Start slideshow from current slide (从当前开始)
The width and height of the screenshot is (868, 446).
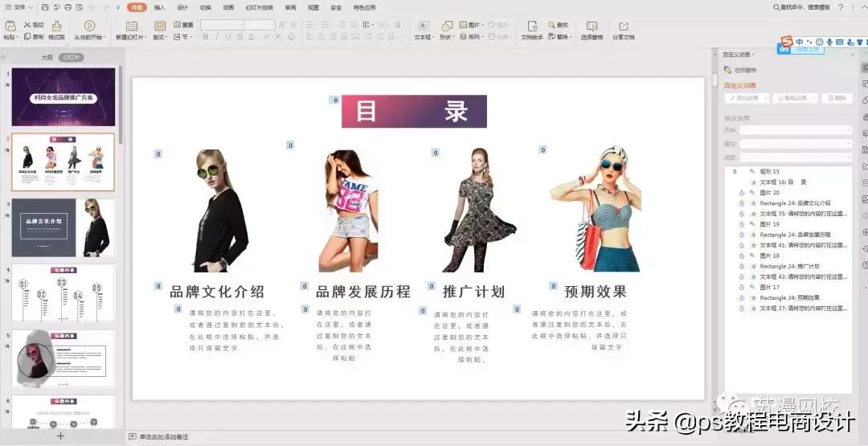click(x=89, y=31)
